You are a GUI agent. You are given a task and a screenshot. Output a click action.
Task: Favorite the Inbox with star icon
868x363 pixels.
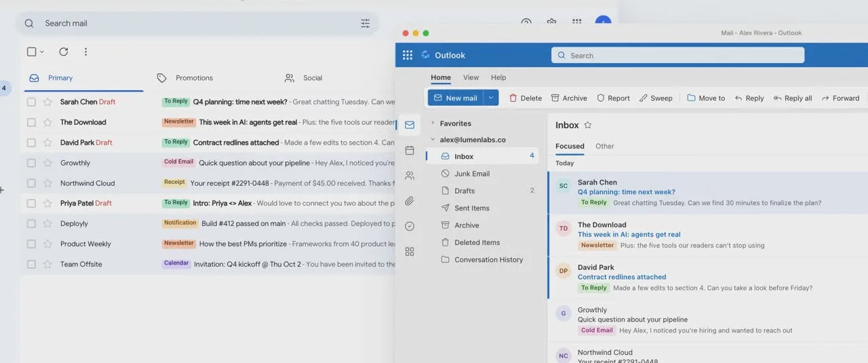[x=588, y=126]
